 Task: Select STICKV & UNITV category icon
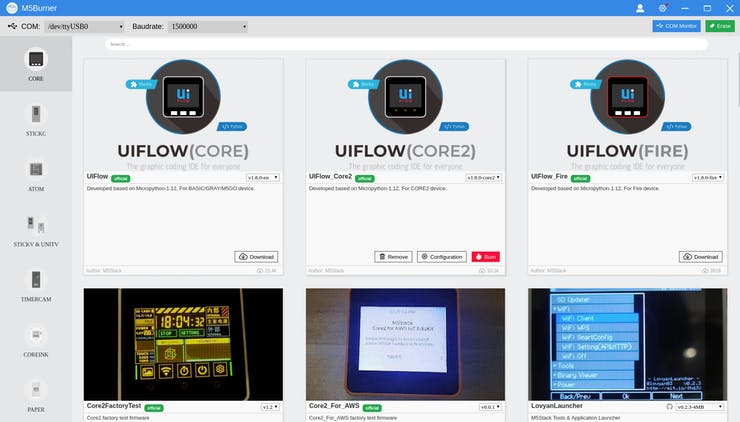36,225
